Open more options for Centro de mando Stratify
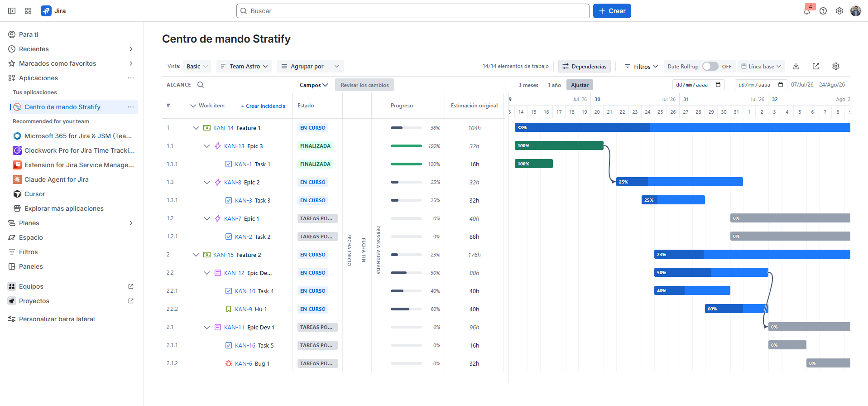Image resolution: width=868 pixels, height=406 pixels. [x=131, y=107]
